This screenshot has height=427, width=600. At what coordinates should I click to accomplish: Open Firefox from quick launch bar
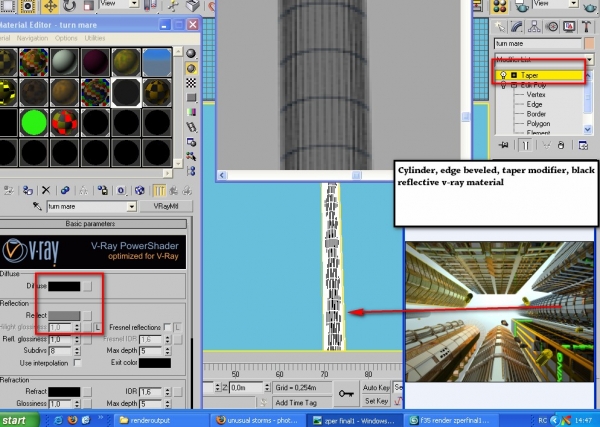coord(72,420)
